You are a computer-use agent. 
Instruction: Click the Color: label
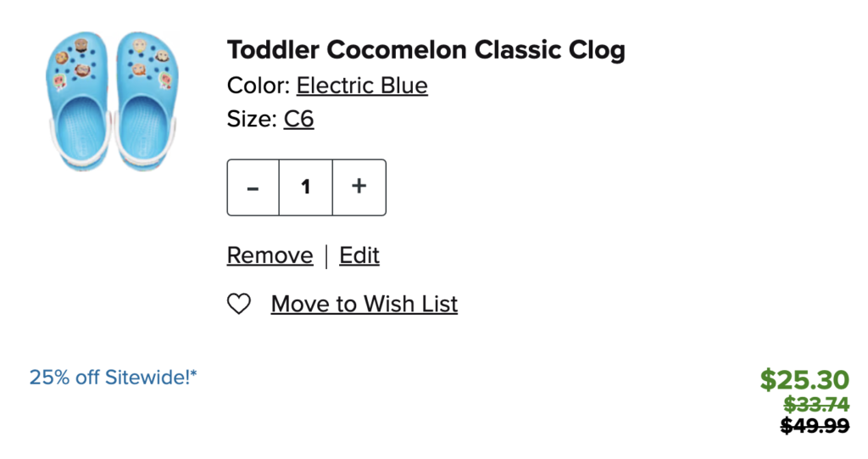coord(259,86)
